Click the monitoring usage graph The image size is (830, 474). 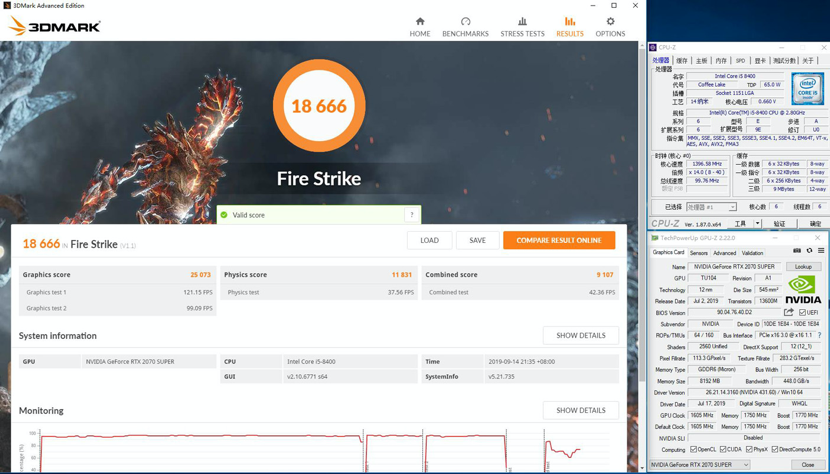[318, 449]
